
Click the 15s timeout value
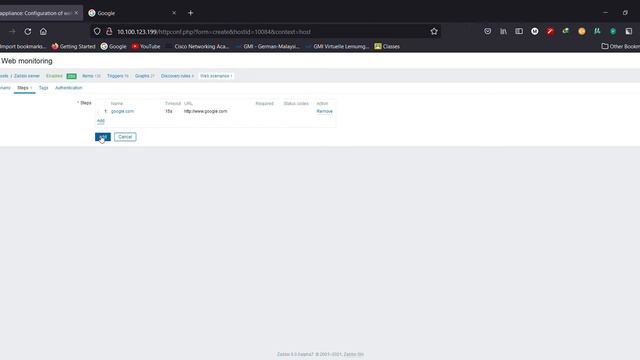pyautogui.click(x=169, y=111)
